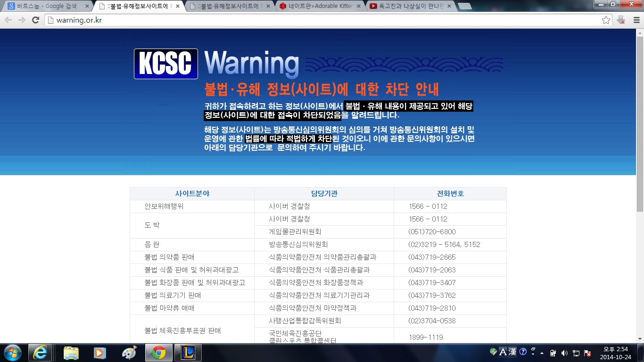Click the phone number (02)3704-0538
Screen dimensions: 644x362
pos(432,321)
